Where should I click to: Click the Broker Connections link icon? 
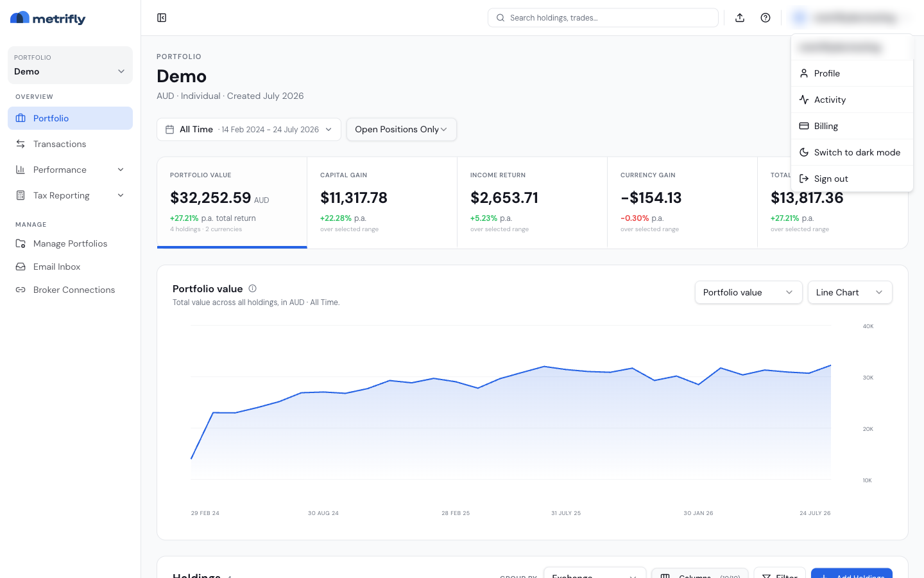[21, 290]
